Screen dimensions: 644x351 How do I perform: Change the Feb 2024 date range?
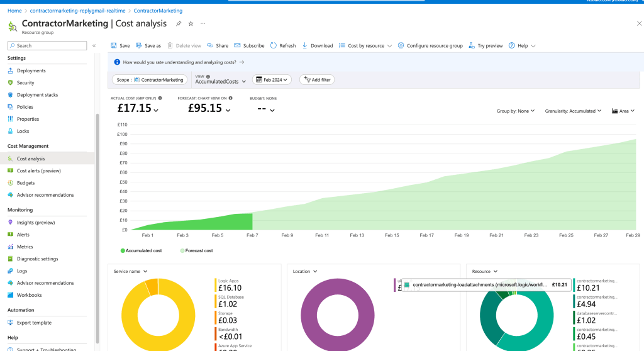pos(272,80)
